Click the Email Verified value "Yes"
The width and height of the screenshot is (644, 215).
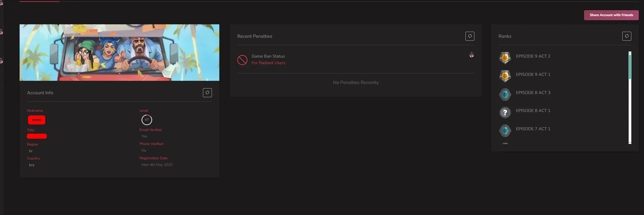point(144,136)
